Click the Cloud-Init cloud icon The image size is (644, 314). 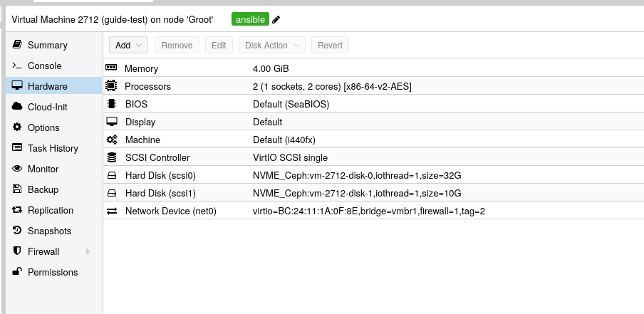tap(17, 107)
